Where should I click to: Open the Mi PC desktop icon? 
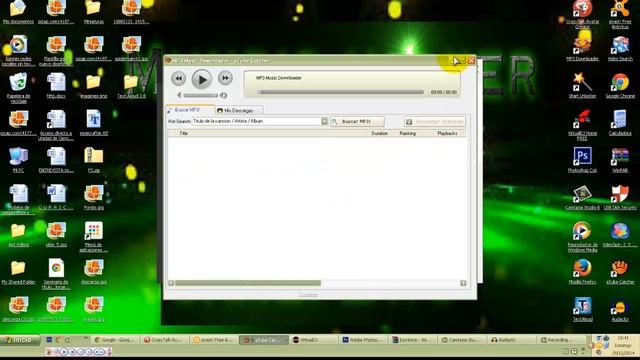point(18,160)
